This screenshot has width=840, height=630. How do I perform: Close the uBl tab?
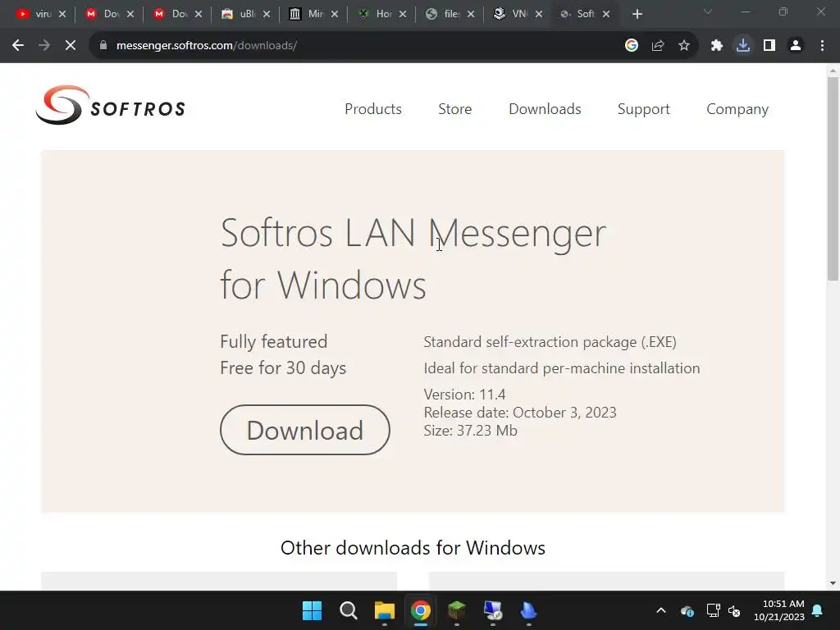267,14
